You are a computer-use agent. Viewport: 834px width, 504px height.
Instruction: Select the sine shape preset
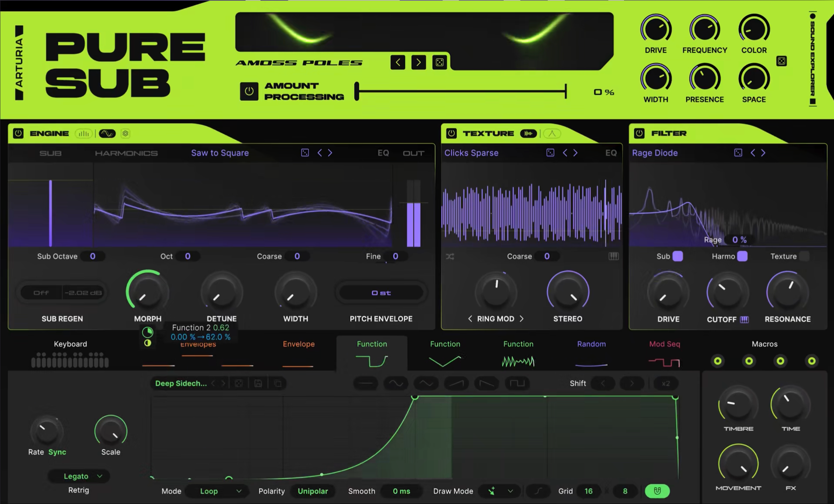click(396, 383)
